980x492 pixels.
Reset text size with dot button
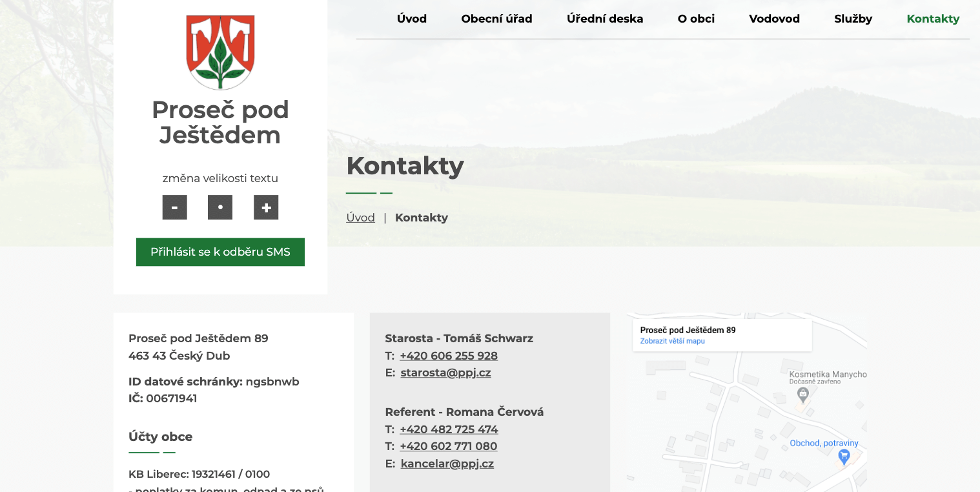pos(220,207)
